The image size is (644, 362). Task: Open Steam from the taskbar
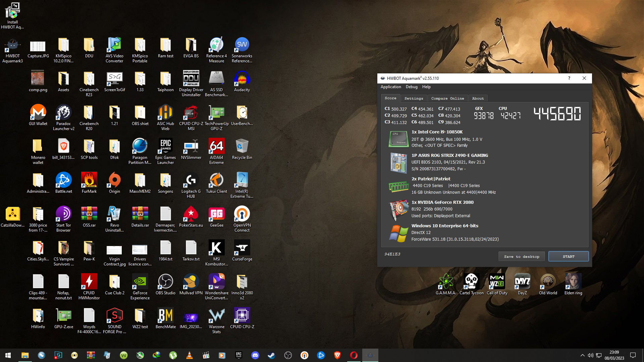click(x=271, y=355)
